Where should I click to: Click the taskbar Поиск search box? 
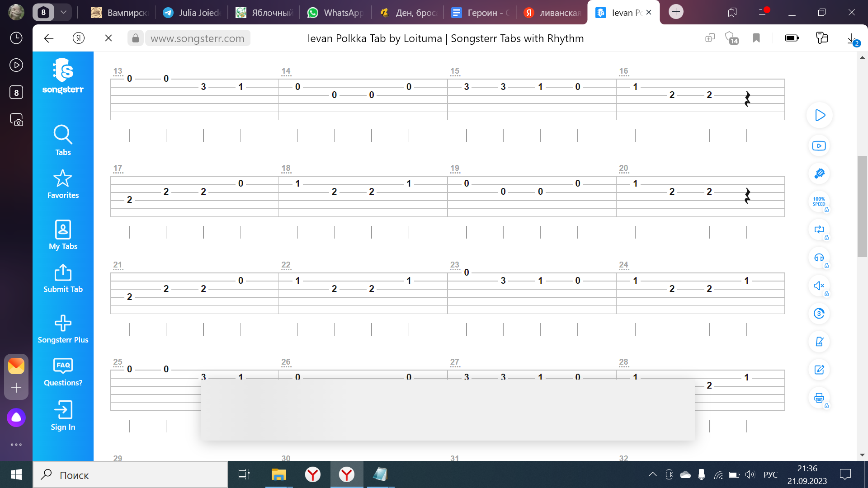130,475
